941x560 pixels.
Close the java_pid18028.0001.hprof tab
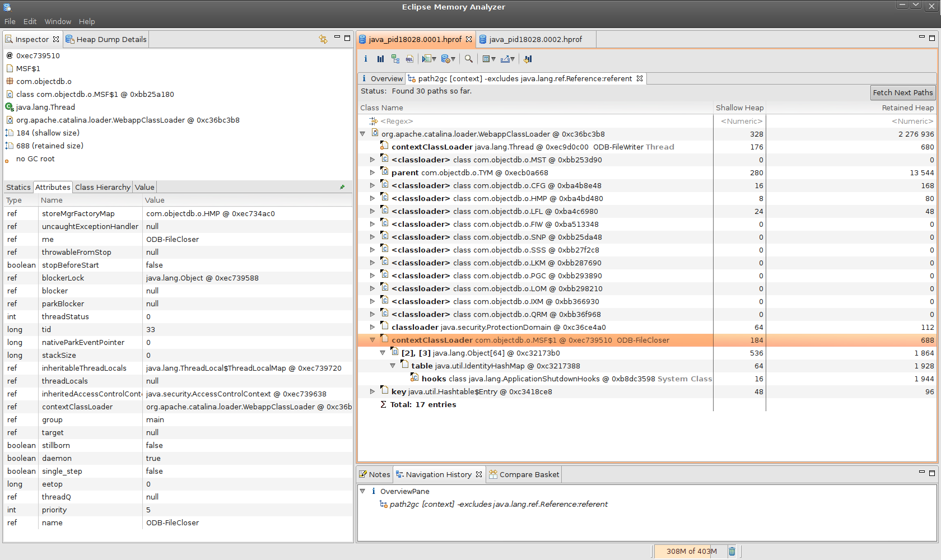tap(469, 39)
